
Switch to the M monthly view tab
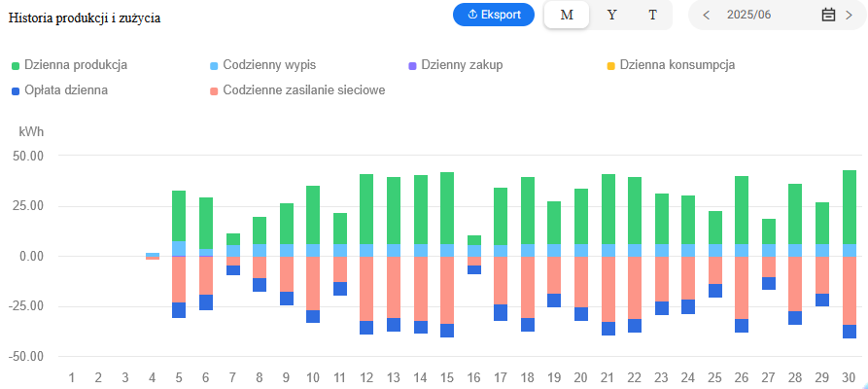tap(567, 15)
